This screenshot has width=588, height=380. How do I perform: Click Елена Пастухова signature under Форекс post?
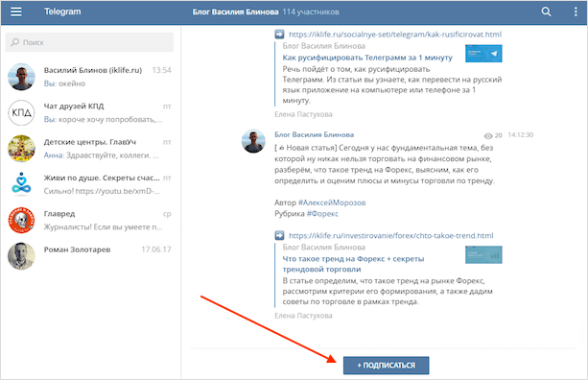[303, 316]
